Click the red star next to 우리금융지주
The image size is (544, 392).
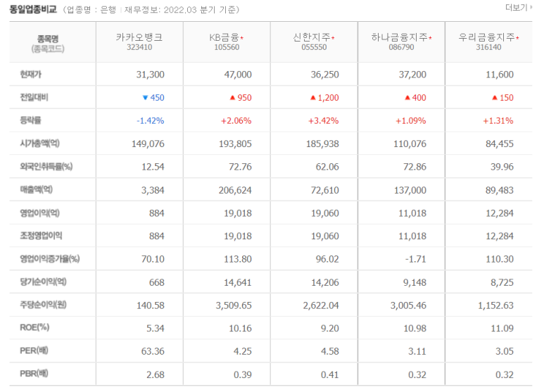click(517, 38)
